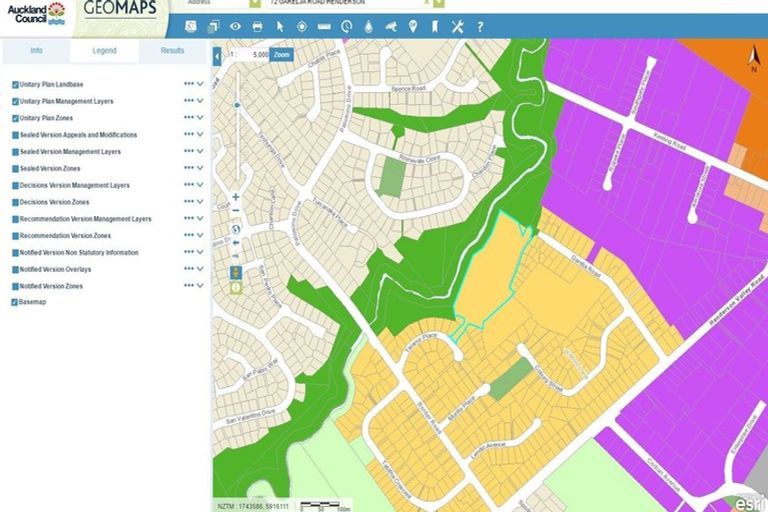Switch to the Info tab
768x512 pixels.
pyautogui.click(x=36, y=51)
